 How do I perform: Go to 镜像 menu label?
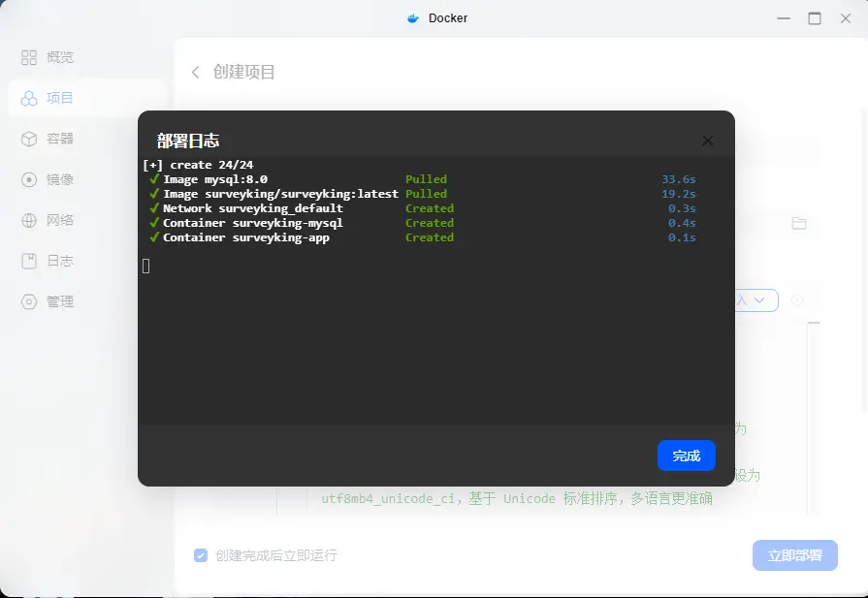(60, 179)
